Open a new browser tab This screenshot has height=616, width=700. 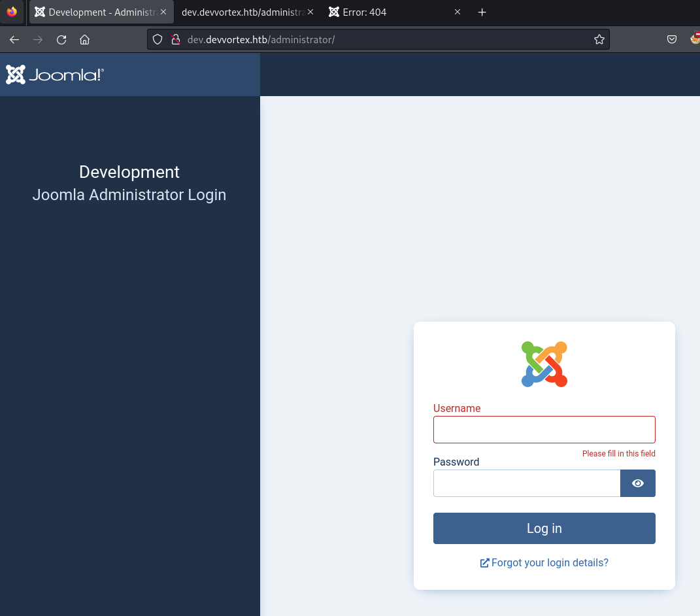(x=482, y=12)
